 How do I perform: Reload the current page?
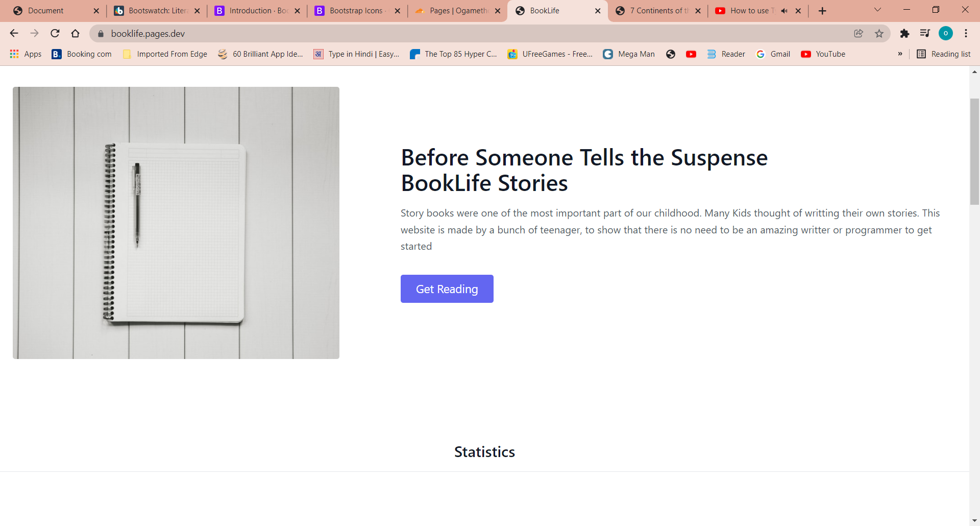pyautogui.click(x=55, y=33)
